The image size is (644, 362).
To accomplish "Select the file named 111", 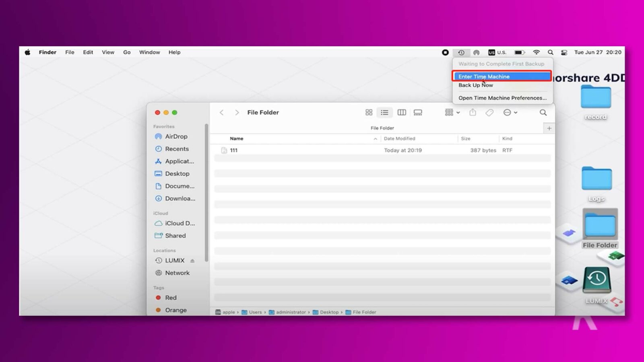I will click(x=234, y=150).
